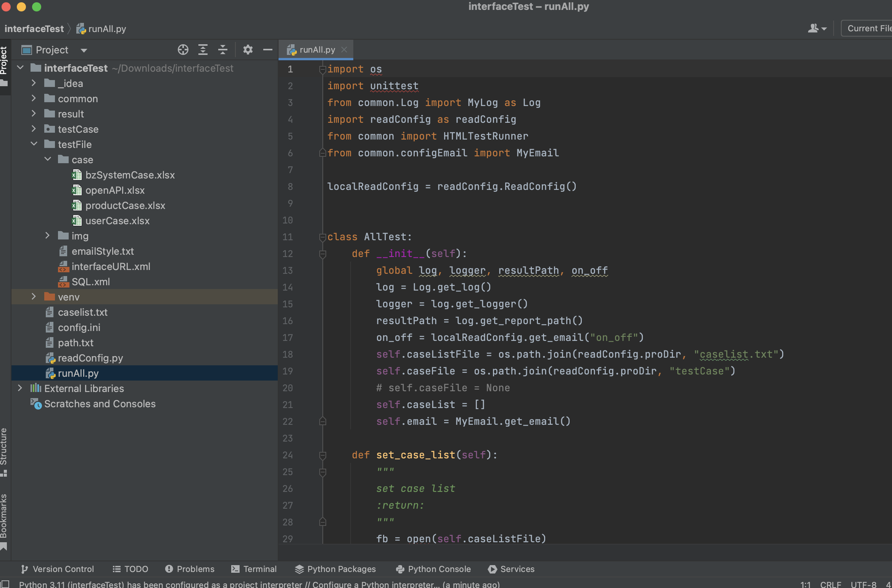Image resolution: width=892 pixels, height=588 pixels.
Task: Collapse the interfaceTest root folder
Action: 21,68
